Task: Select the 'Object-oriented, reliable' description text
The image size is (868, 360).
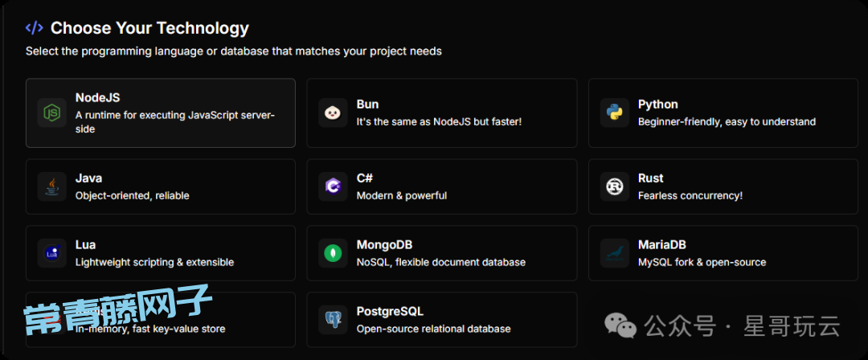Action: click(132, 195)
